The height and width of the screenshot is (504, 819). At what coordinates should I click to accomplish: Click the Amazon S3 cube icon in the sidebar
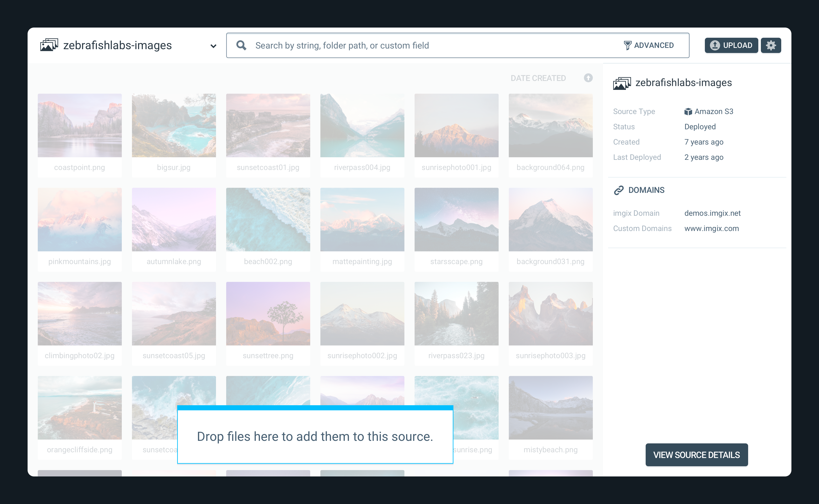[x=689, y=111]
